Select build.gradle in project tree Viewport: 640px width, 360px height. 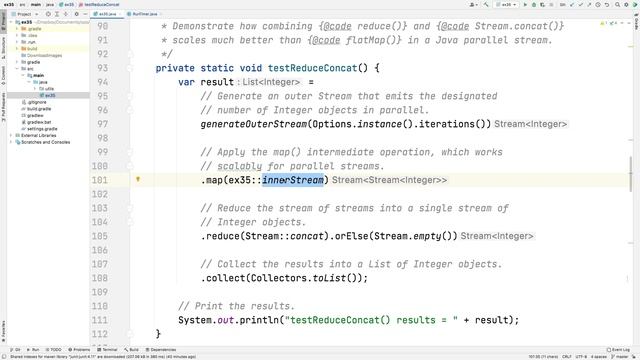(x=36, y=109)
